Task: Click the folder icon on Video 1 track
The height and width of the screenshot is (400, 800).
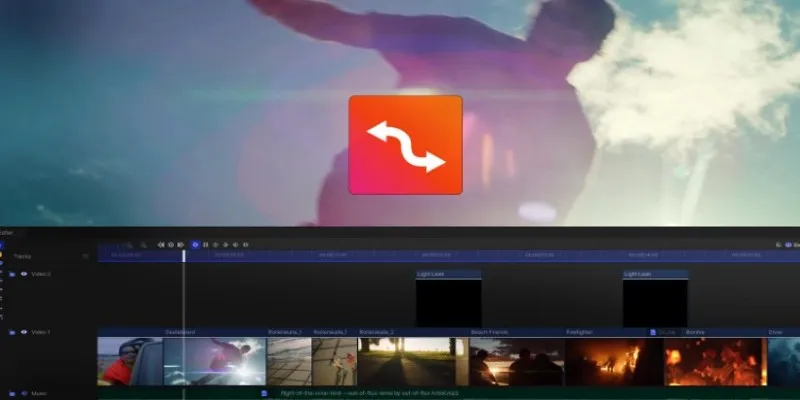Action: (12, 333)
